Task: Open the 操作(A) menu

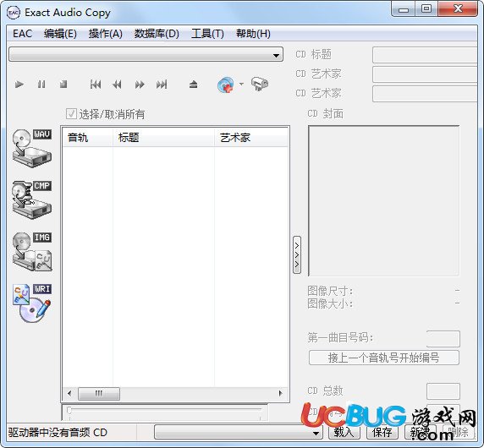Action: (x=106, y=33)
